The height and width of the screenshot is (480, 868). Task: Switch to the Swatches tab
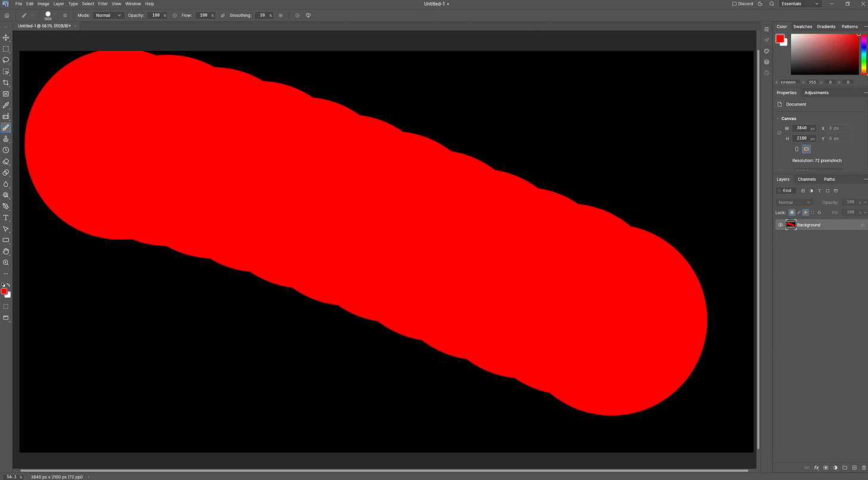pyautogui.click(x=802, y=27)
